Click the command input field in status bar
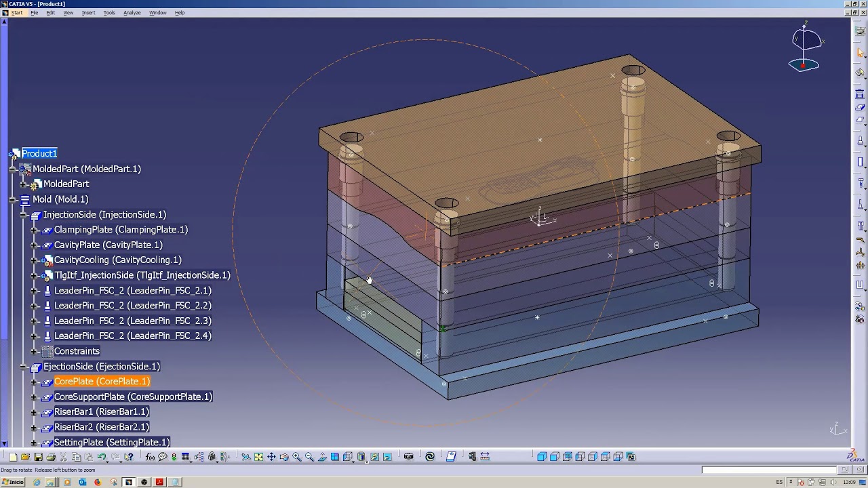 pos(770,470)
